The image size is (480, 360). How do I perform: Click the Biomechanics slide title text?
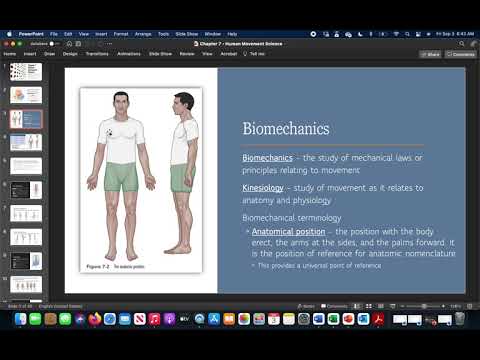click(x=286, y=129)
